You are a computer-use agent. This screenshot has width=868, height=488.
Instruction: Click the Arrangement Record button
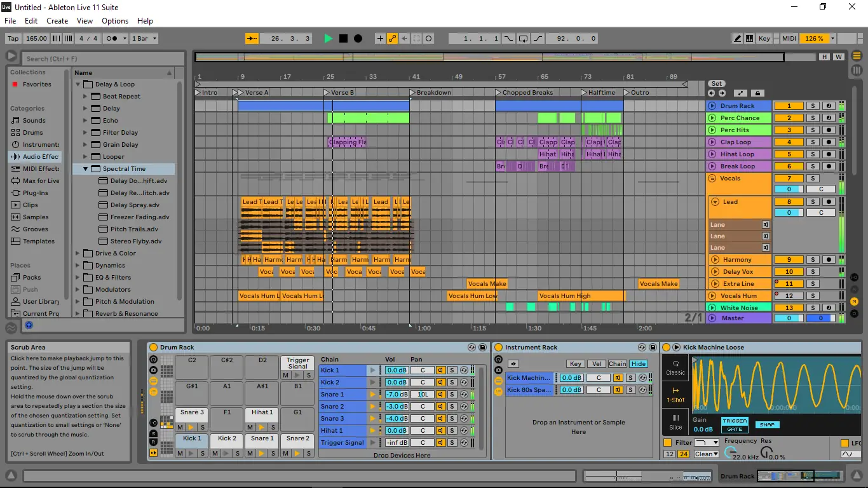pyautogui.click(x=358, y=39)
